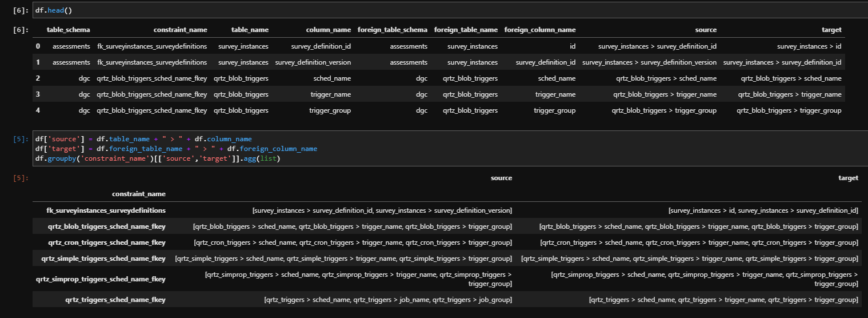Select the [6] input prompt label
This screenshot has width=868, height=318.
tap(19, 10)
